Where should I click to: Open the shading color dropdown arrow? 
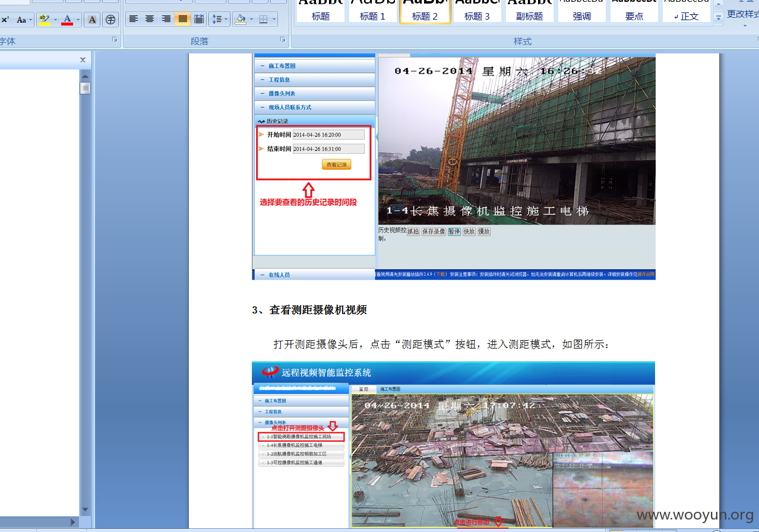point(252,20)
